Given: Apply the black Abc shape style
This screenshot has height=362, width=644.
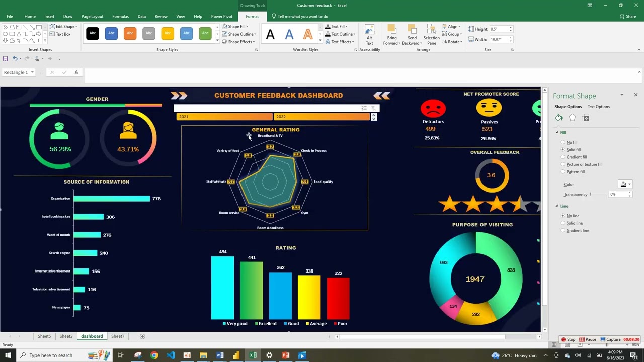Looking at the screenshot, I should pyautogui.click(x=93, y=33).
